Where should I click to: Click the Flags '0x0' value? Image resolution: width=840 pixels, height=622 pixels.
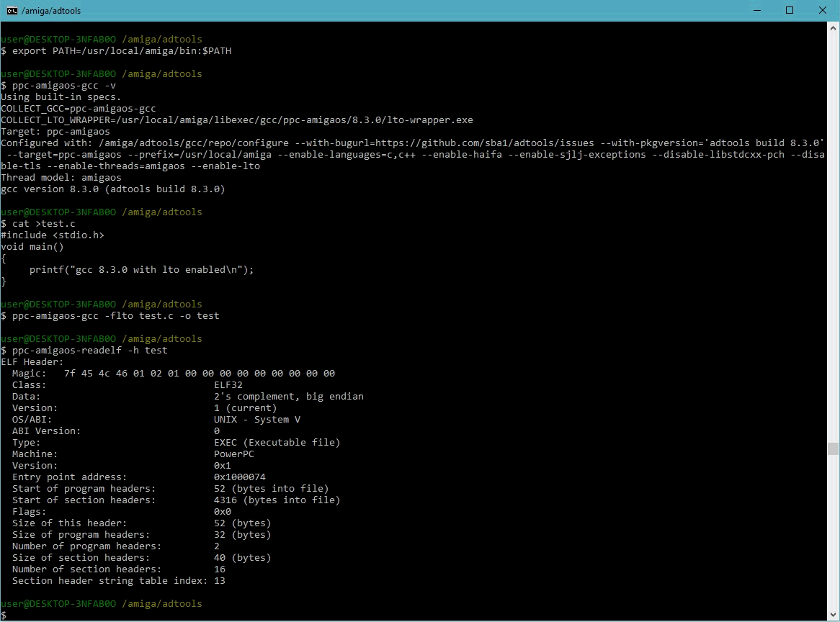click(x=223, y=512)
